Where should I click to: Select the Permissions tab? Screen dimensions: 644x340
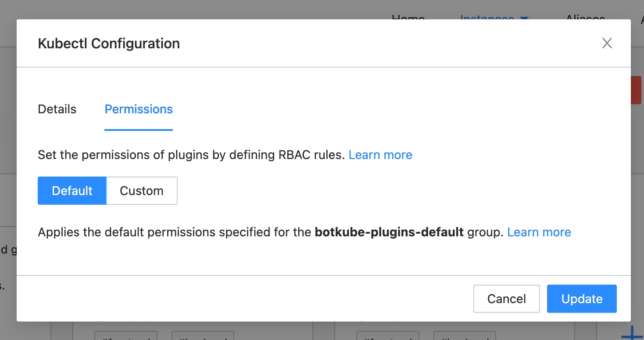coord(139,109)
